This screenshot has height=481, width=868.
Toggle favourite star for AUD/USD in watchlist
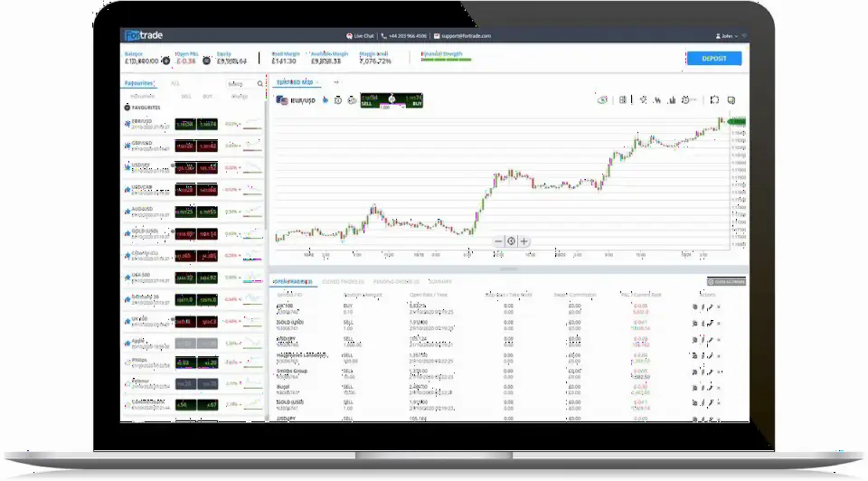(x=127, y=212)
